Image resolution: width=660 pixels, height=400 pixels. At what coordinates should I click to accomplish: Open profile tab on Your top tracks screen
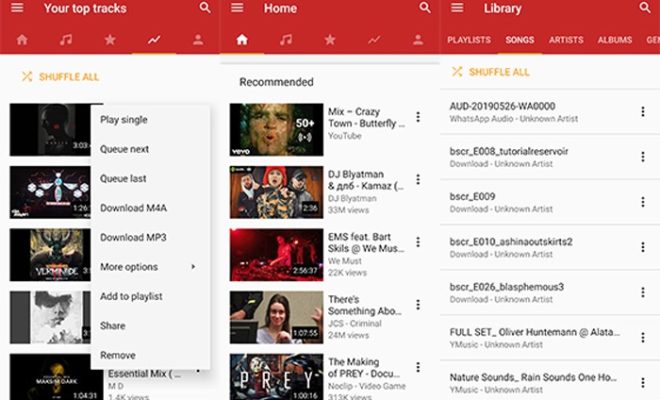pos(198,40)
